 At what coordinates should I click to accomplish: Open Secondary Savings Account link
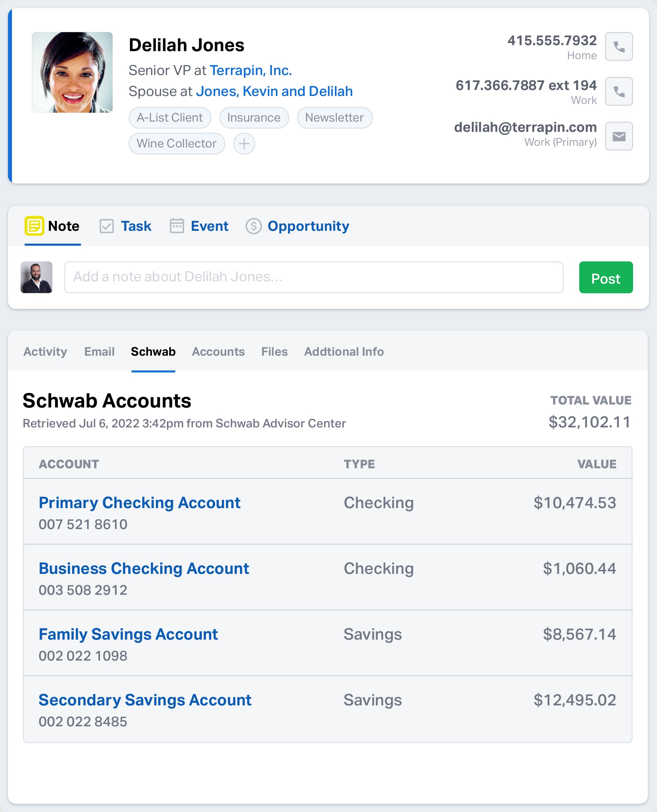pos(145,700)
